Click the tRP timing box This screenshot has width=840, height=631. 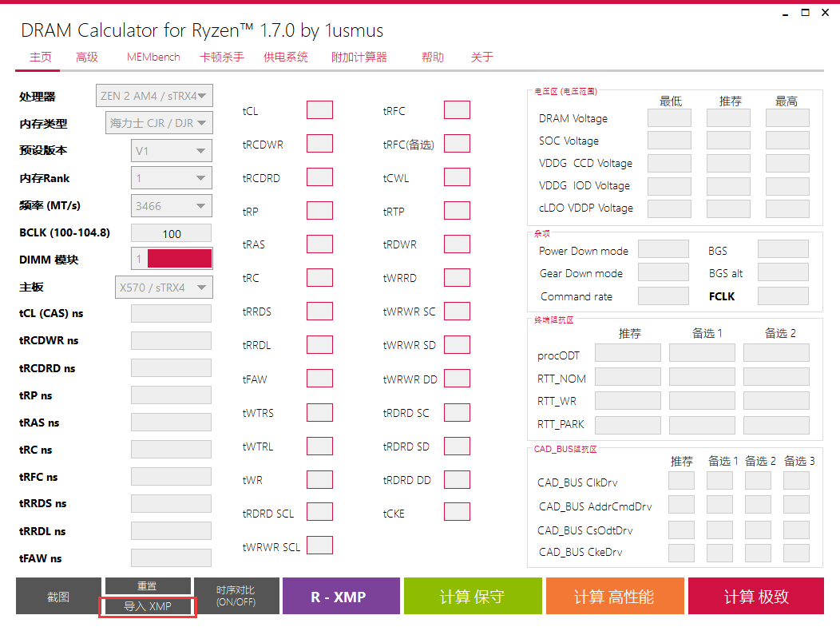(320, 211)
